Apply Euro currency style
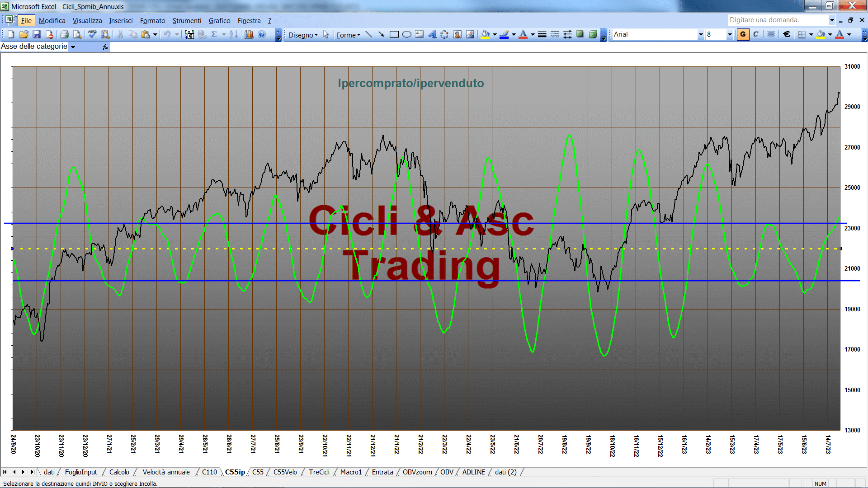The height and width of the screenshot is (488, 868). point(787,34)
